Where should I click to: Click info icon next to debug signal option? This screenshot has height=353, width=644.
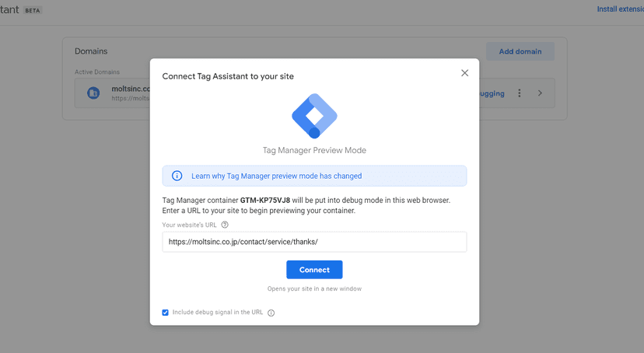click(271, 313)
